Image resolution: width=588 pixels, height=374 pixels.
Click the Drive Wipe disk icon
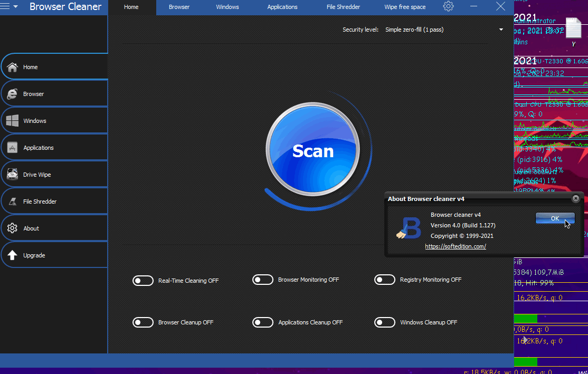tap(12, 175)
